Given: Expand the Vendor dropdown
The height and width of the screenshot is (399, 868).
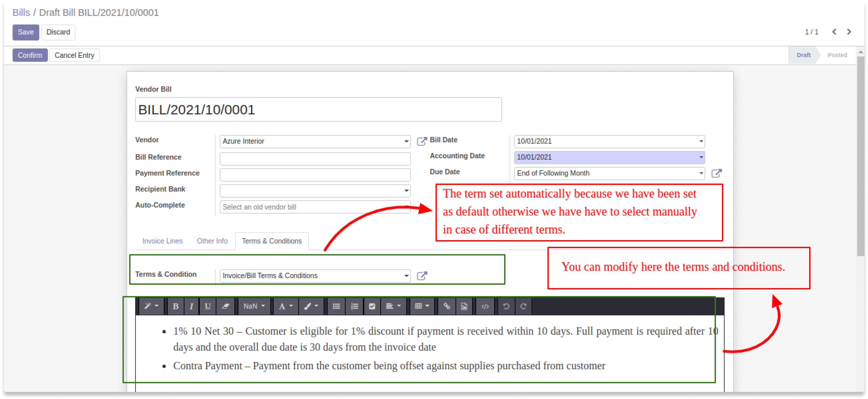Looking at the screenshot, I should [x=406, y=141].
